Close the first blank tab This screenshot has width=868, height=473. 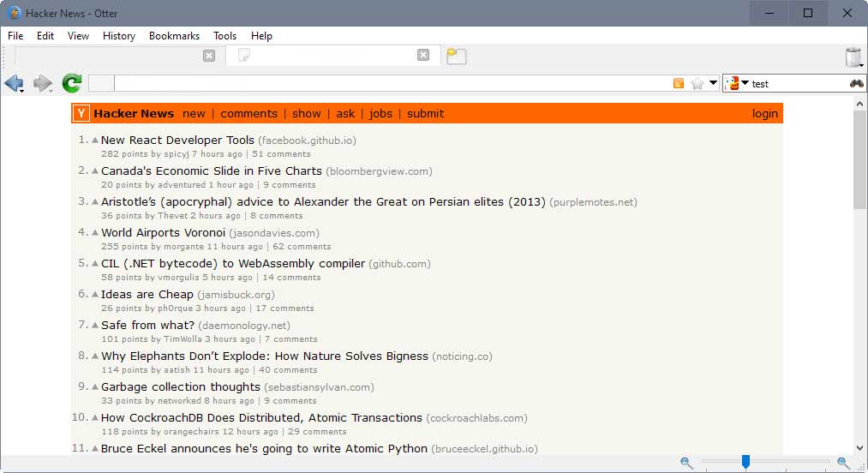[x=209, y=56]
